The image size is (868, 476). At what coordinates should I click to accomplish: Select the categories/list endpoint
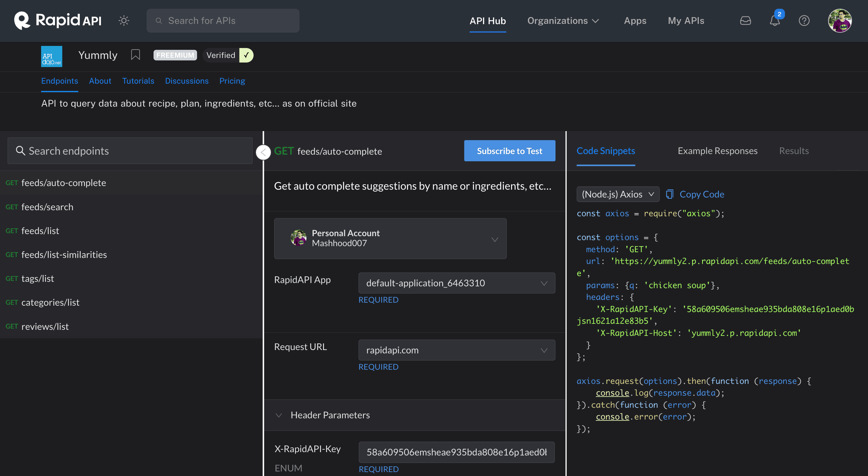131,302
